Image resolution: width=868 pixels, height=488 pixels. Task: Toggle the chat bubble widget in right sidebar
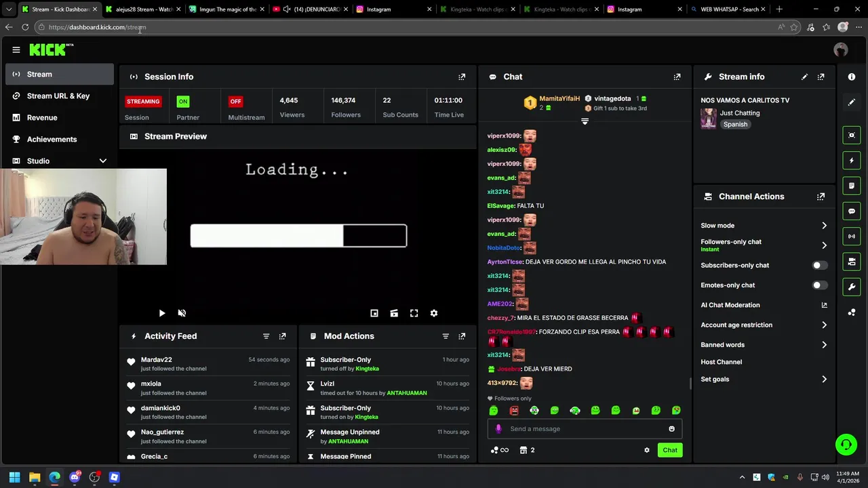coord(852,211)
